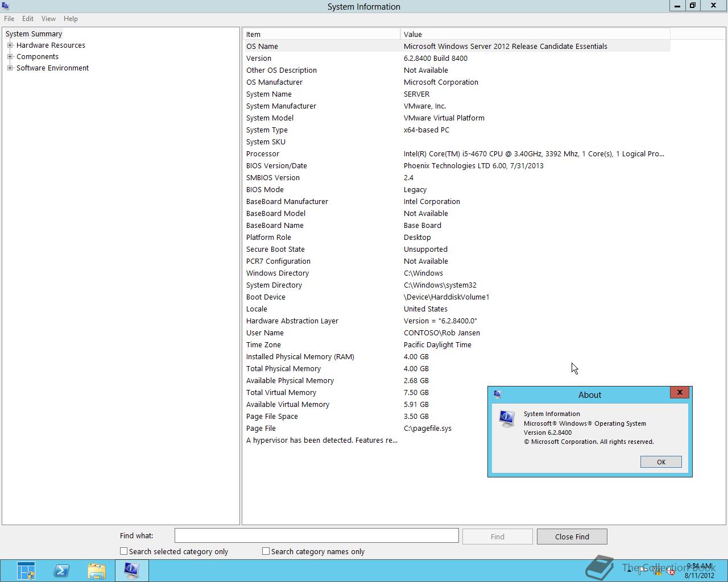Select the OS Name row
This screenshot has height=582, width=728.
coord(457,46)
